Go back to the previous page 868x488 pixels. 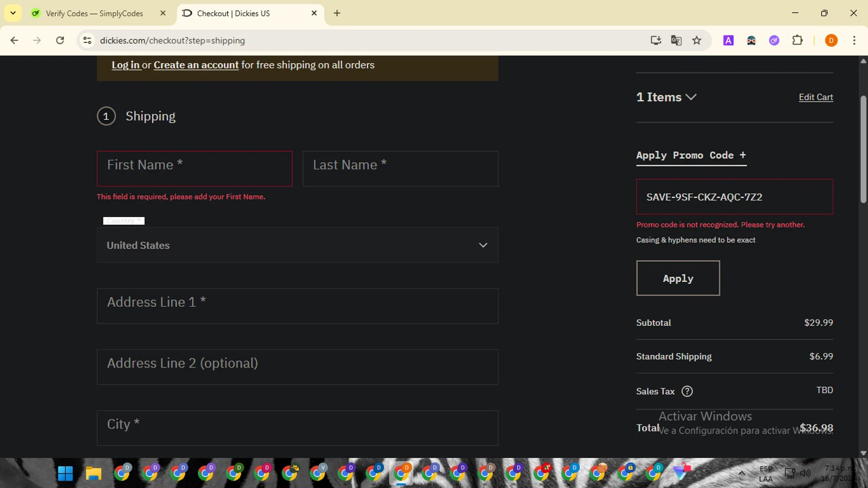14,41
